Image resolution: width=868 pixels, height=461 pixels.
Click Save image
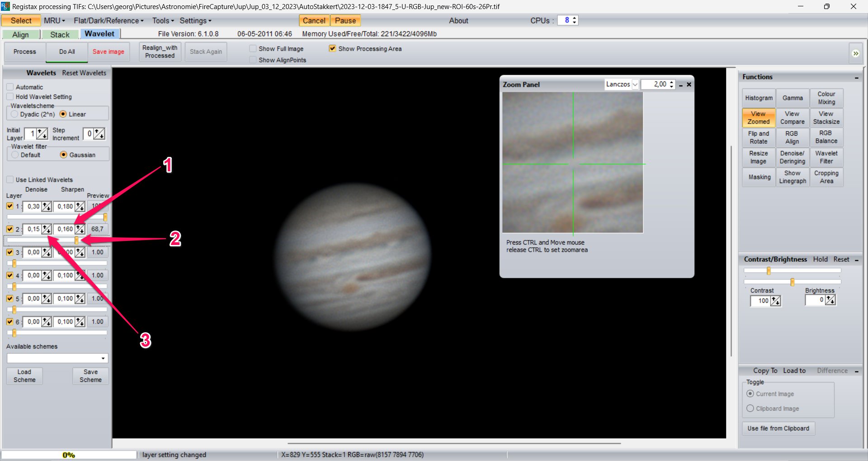pos(108,52)
